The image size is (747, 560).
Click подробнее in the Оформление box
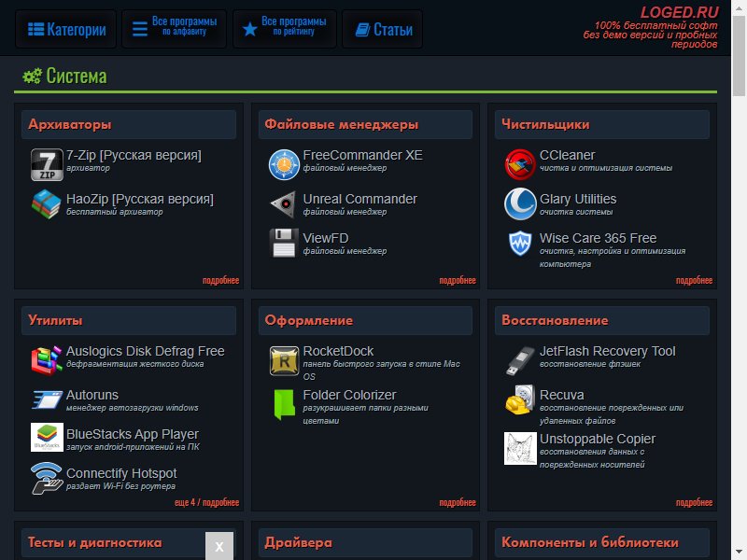(458, 502)
